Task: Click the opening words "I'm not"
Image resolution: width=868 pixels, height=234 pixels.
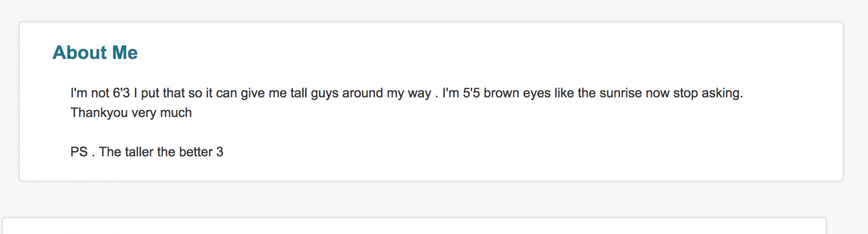Action: click(x=90, y=93)
